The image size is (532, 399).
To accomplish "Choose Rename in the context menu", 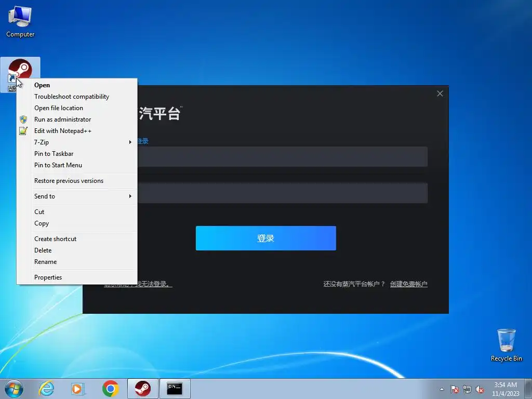I will coord(77,262).
